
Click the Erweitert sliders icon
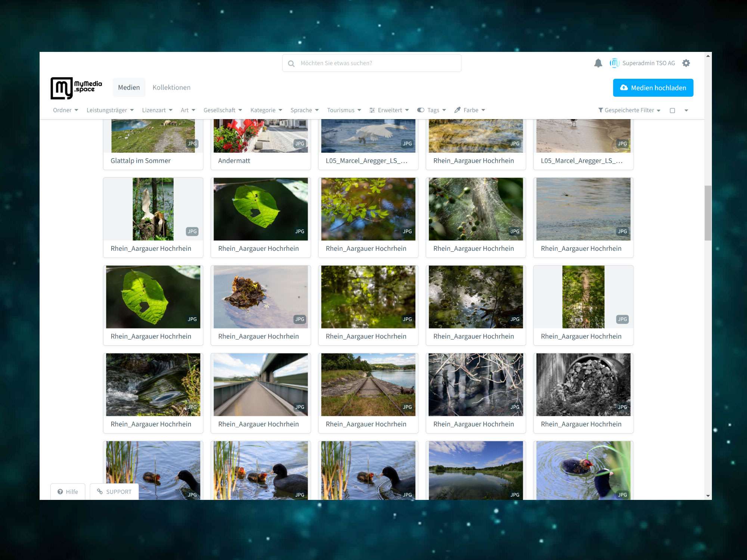tap(372, 110)
